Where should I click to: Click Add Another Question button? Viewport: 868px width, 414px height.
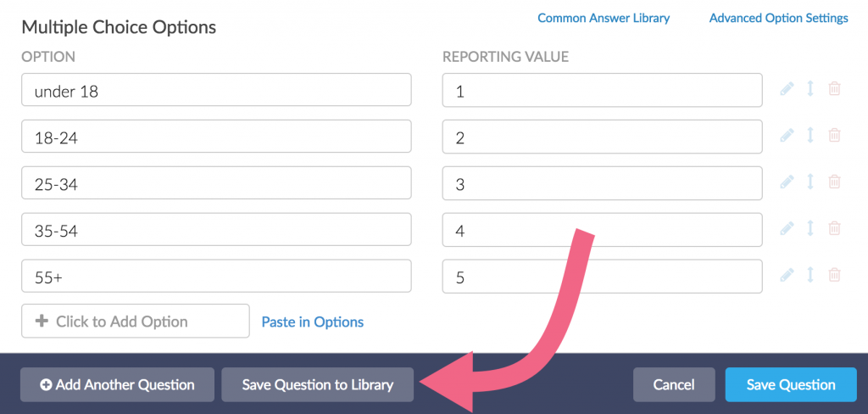pos(117,385)
